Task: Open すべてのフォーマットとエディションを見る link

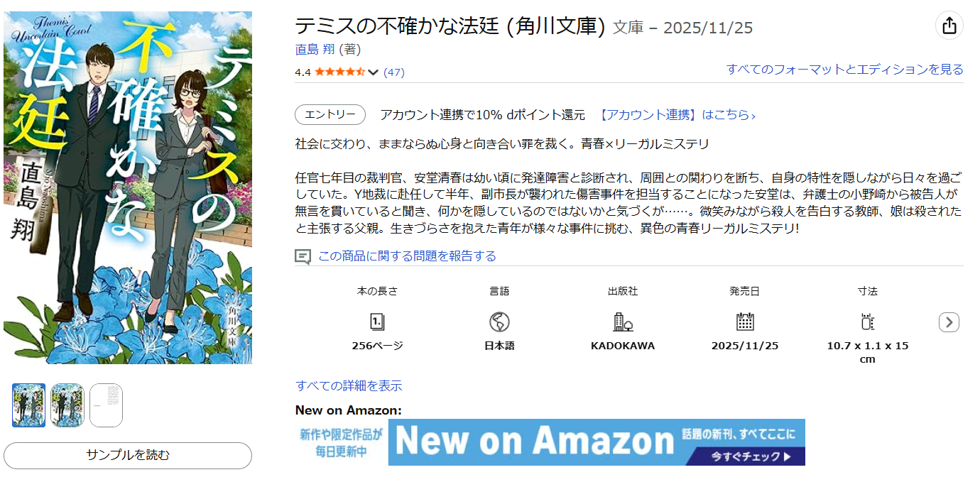Action: coord(845,69)
